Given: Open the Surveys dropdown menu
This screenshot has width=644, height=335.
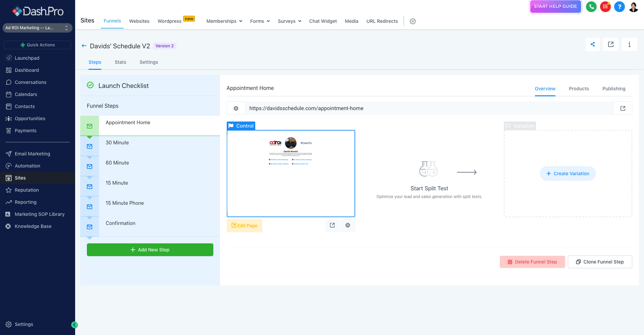Looking at the screenshot, I should [x=289, y=21].
